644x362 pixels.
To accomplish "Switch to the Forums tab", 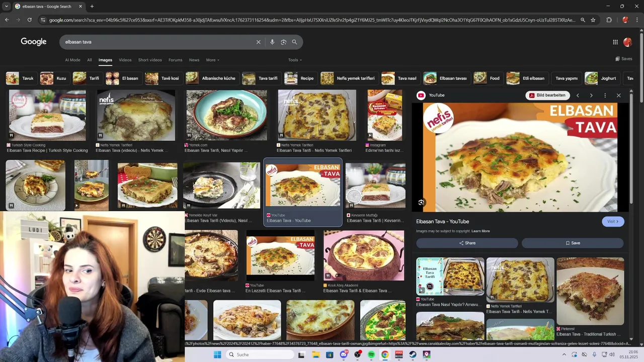I will [176, 60].
